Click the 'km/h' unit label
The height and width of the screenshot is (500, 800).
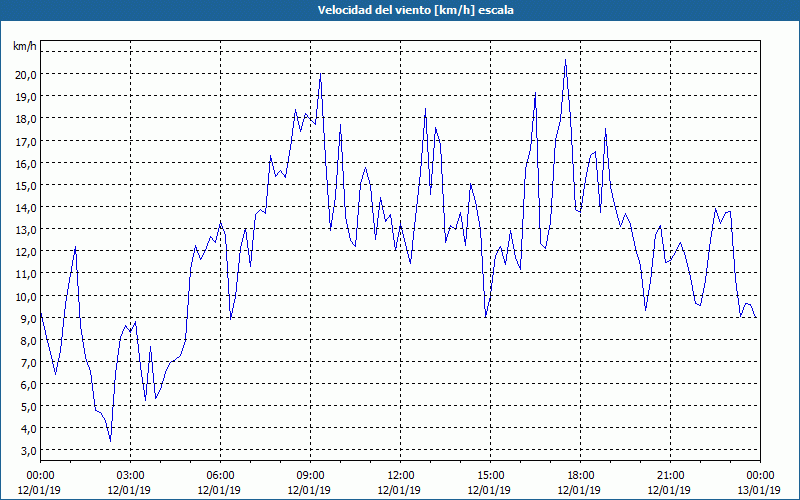[25, 46]
